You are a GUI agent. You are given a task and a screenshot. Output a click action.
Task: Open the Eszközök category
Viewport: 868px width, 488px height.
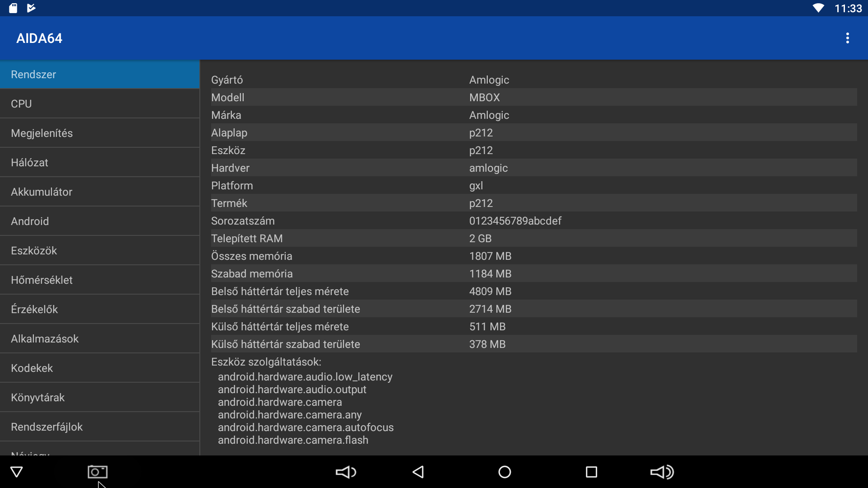pos(100,251)
